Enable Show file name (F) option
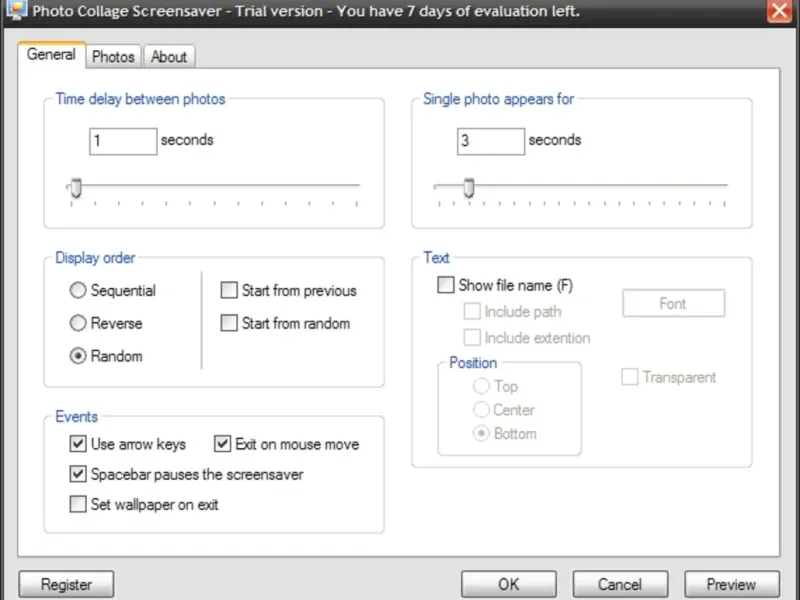This screenshot has width=800, height=600. (446, 286)
